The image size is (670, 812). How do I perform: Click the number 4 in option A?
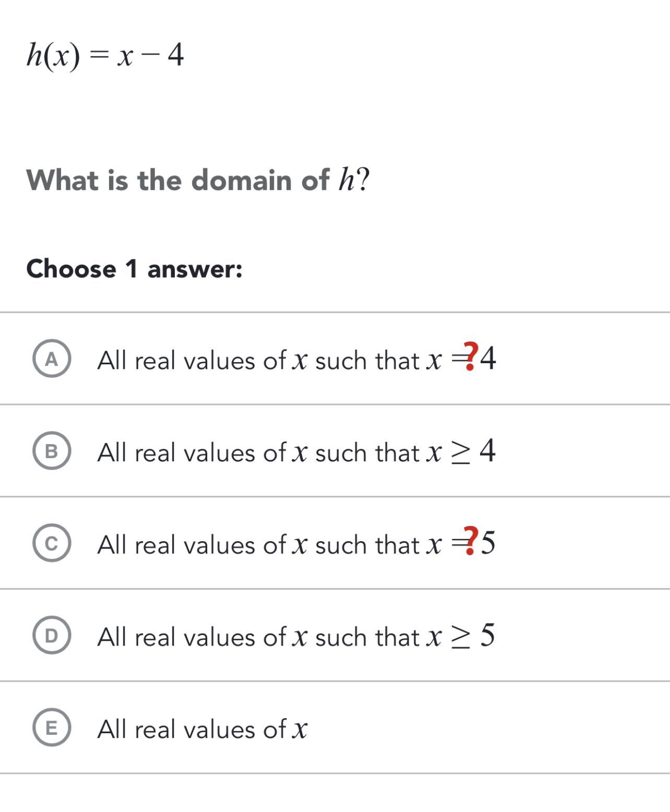pyautogui.click(x=488, y=359)
